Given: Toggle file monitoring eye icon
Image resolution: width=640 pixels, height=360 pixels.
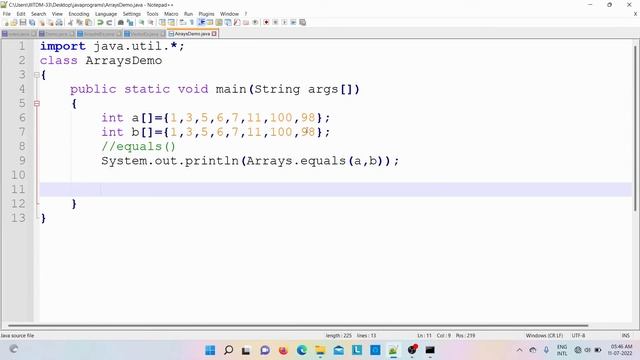Looking at the screenshot, I should pyautogui.click(x=255, y=22).
